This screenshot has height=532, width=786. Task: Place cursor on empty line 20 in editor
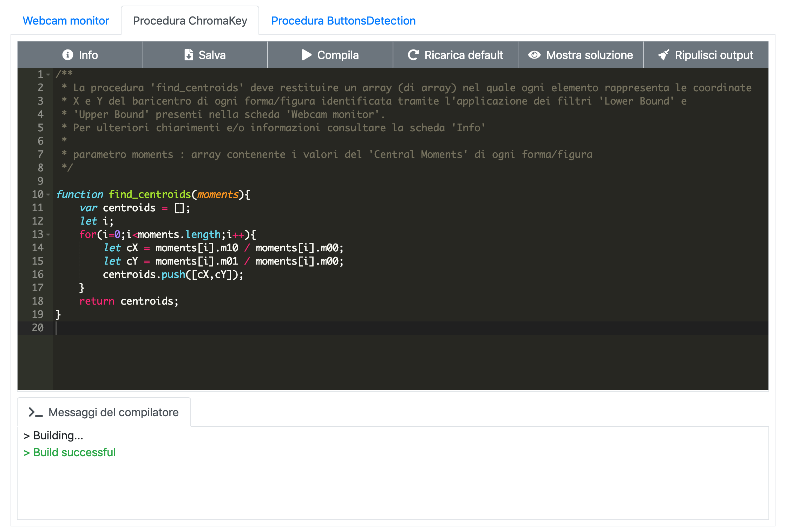pos(211,328)
